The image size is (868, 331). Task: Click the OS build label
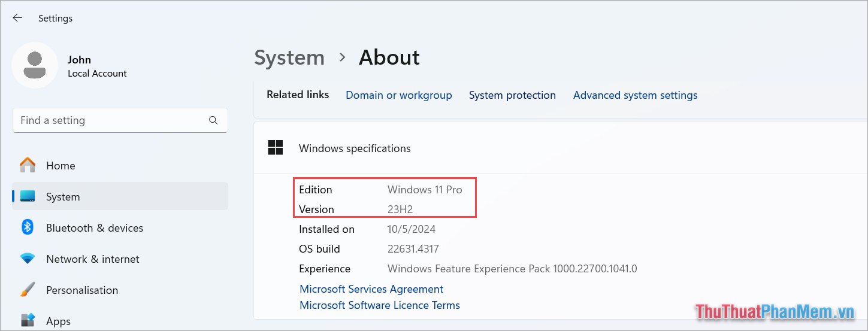[319, 249]
